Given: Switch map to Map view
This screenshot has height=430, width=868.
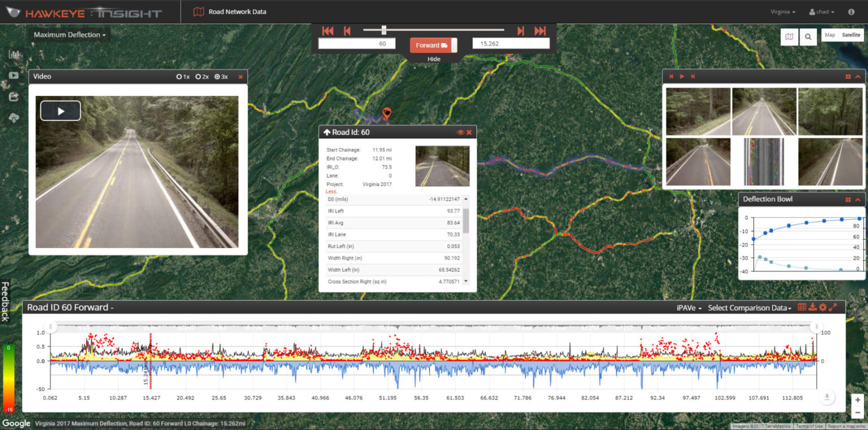Looking at the screenshot, I should pyautogui.click(x=830, y=35).
